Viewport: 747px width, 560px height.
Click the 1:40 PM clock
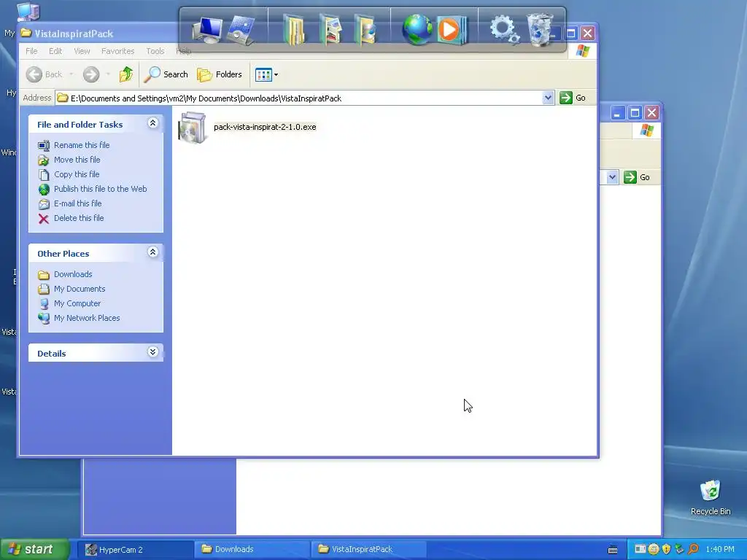(720, 550)
